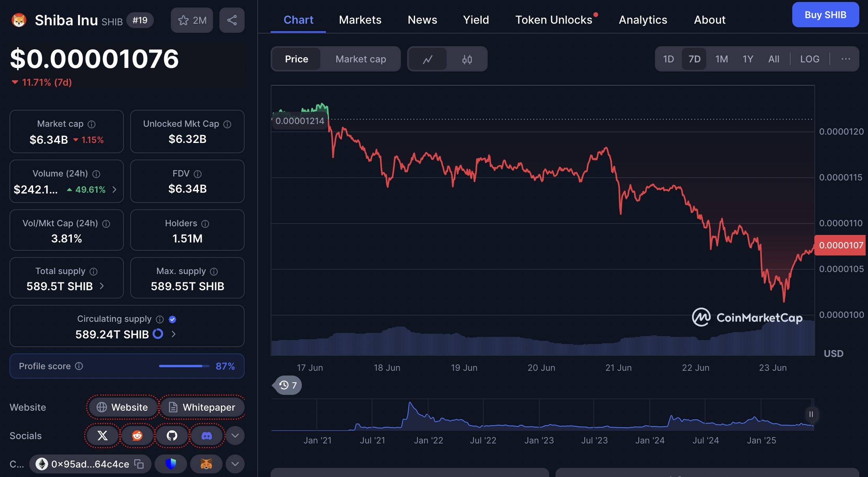Viewport: 868px width, 477px height.
Task: Open the share icon button
Action: pyautogui.click(x=232, y=20)
